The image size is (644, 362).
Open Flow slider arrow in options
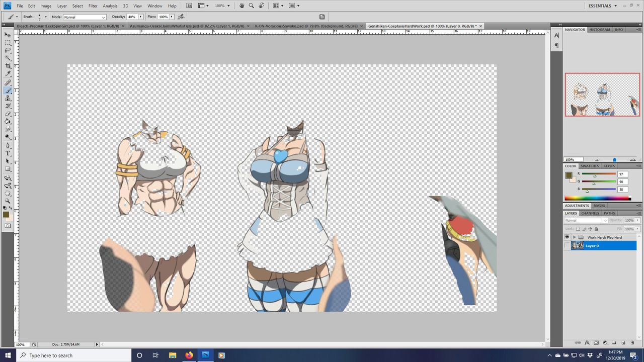click(x=172, y=17)
